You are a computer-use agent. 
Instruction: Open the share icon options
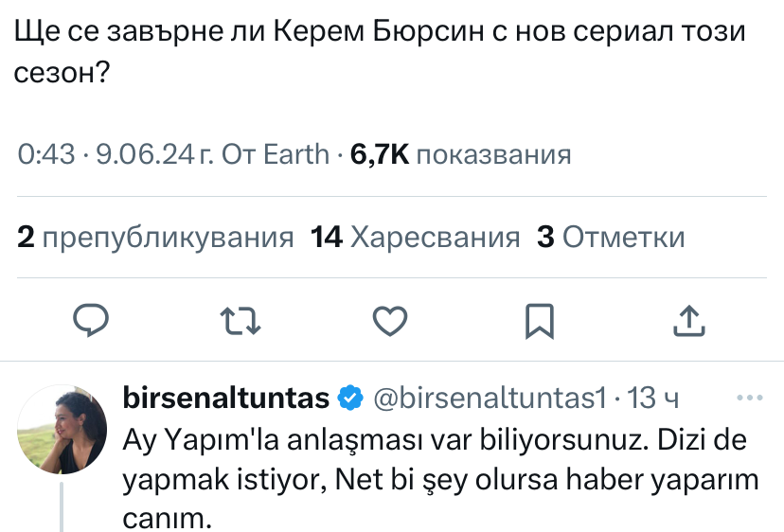pyautogui.click(x=688, y=320)
